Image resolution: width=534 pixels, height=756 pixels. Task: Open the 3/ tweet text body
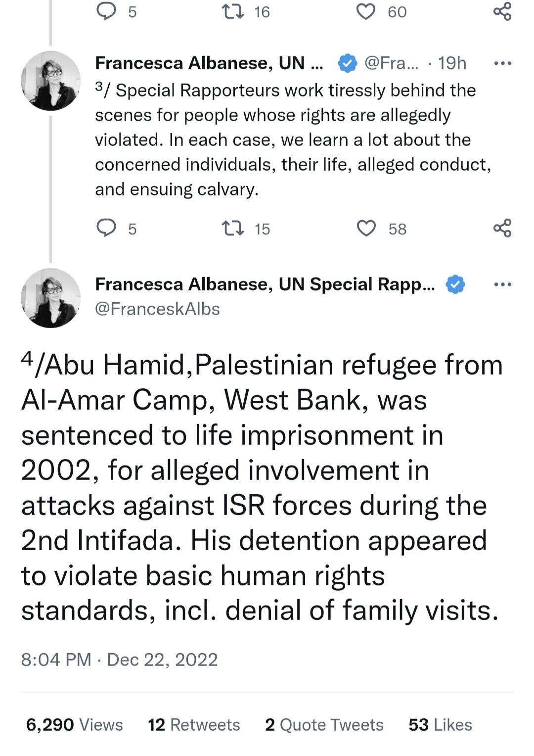[x=293, y=140]
